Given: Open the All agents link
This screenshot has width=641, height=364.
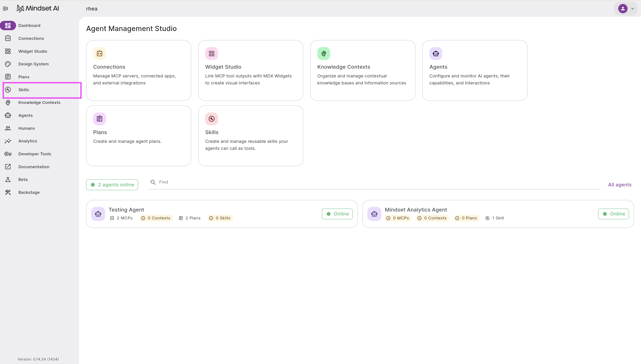Looking at the screenshot, I should 620,185.
